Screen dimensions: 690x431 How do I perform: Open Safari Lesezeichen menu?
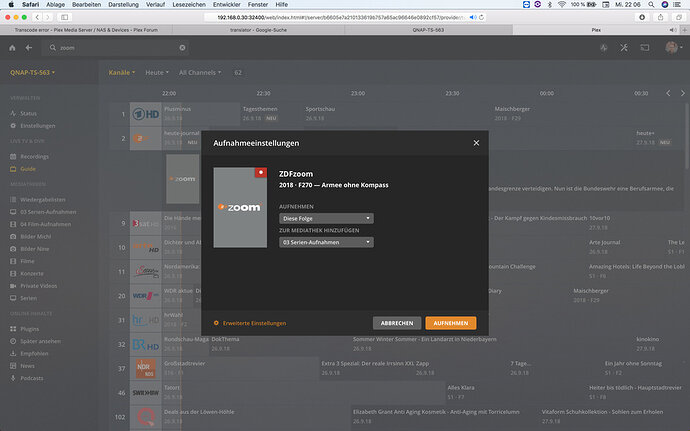click(x=189, y=4)
